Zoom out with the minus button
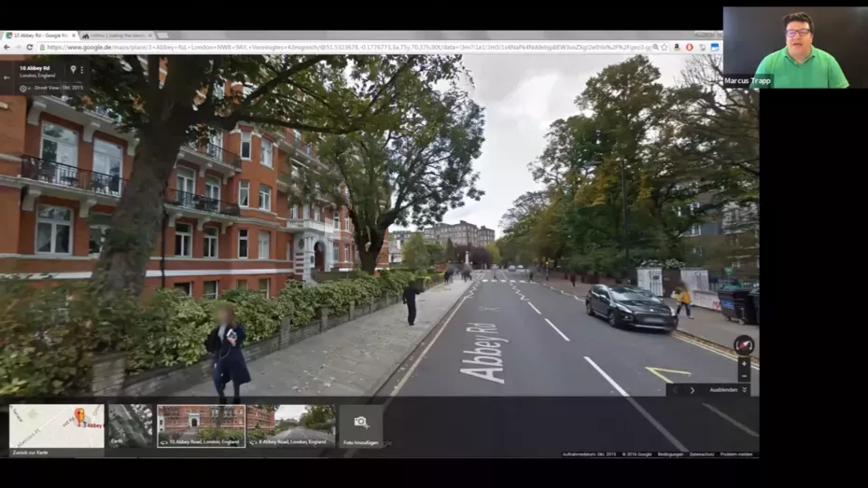The width and height of the screenshot is (868, 488). point(744,376)
